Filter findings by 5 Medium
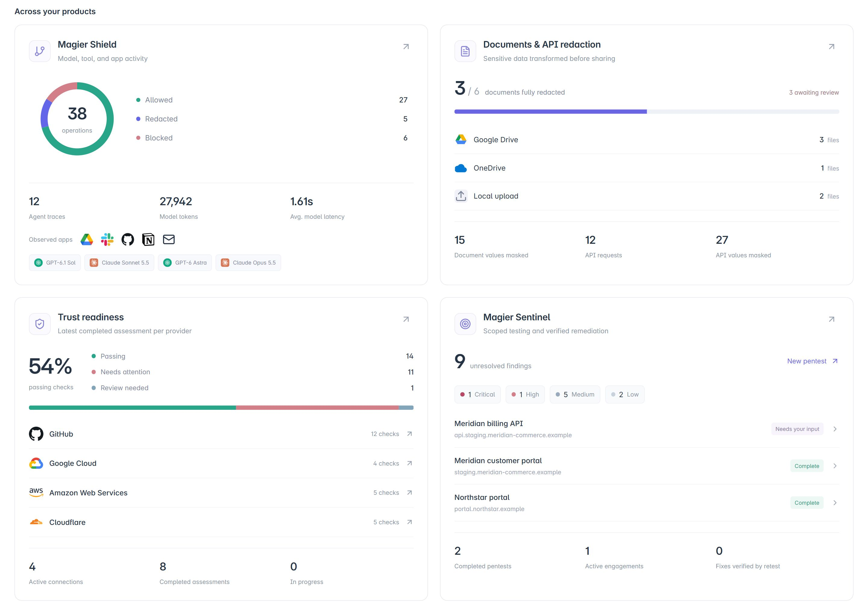Viewport: 868px width, 615px height. (574, 394)
